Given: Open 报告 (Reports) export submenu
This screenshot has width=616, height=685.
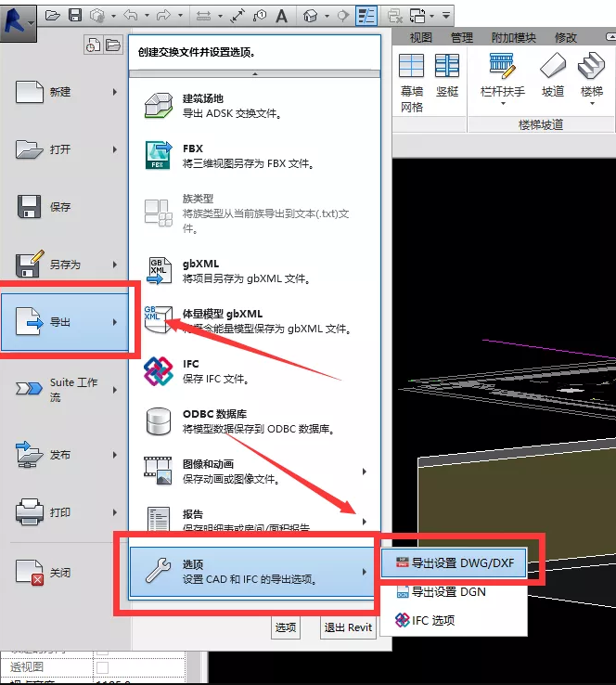Looking at the screenshot, I should pyautogui.click(x=254, y=520).
